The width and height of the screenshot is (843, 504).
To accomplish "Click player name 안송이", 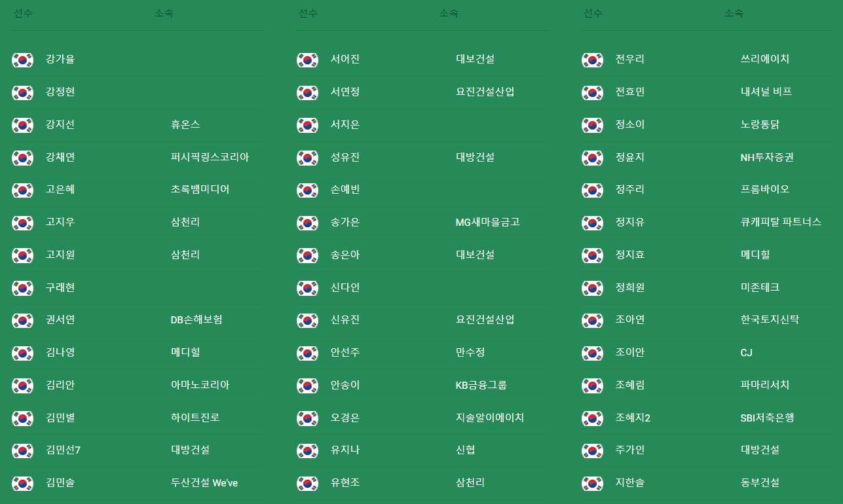I will coord(345,385).
